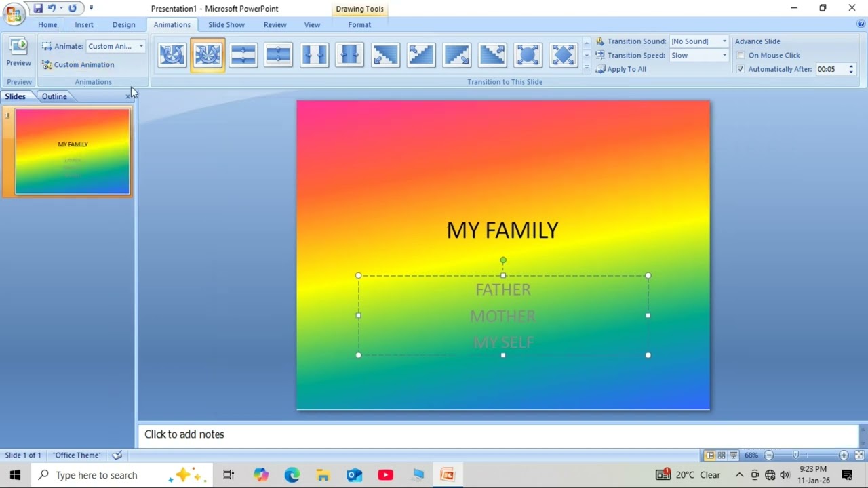
Task: Click the notes area to add notes
Action: (x=498, y=434)
